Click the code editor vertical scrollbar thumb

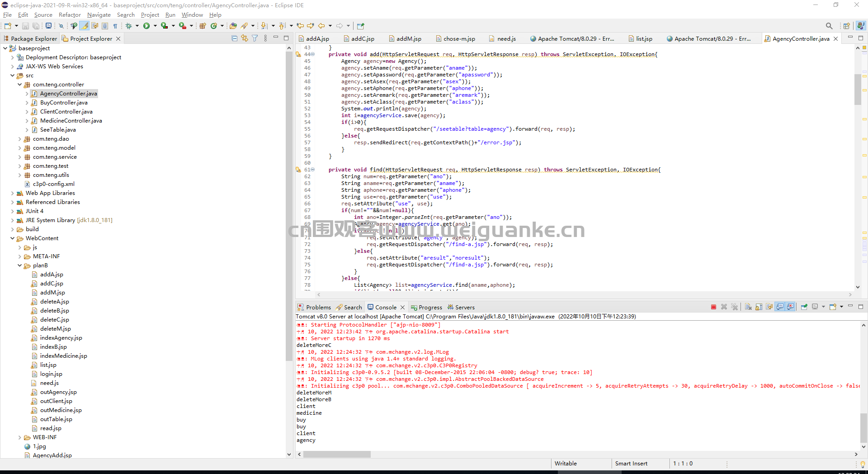click(x=858, y=89)
